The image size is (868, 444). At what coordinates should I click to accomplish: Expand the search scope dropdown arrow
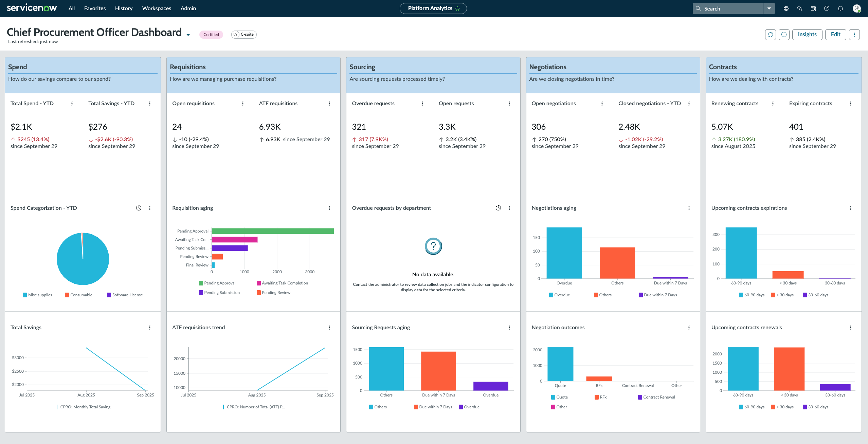769,8
